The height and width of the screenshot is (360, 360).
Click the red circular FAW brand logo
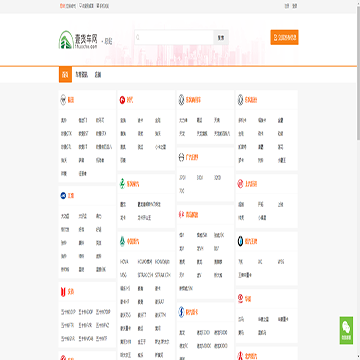122,100
